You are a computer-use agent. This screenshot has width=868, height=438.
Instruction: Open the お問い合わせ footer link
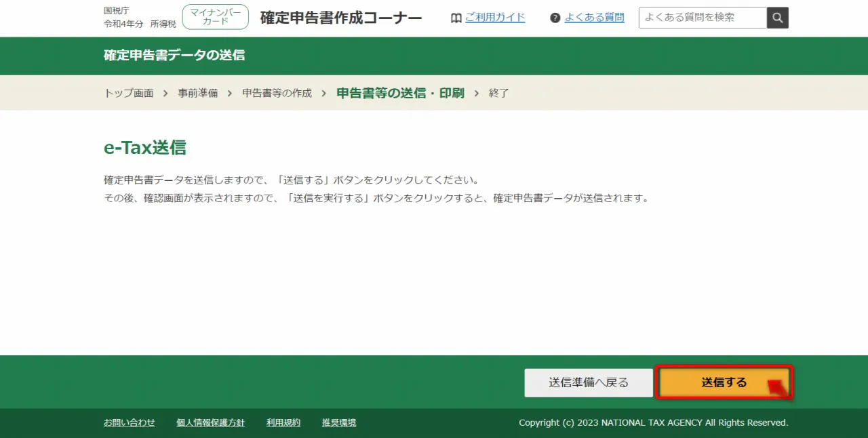click(130, 422)
